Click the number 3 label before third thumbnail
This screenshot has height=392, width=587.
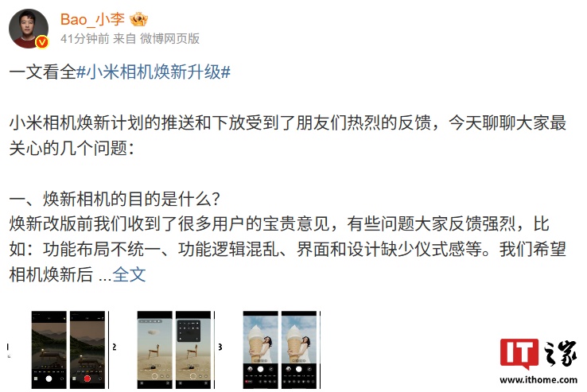(x=220, y=347)
